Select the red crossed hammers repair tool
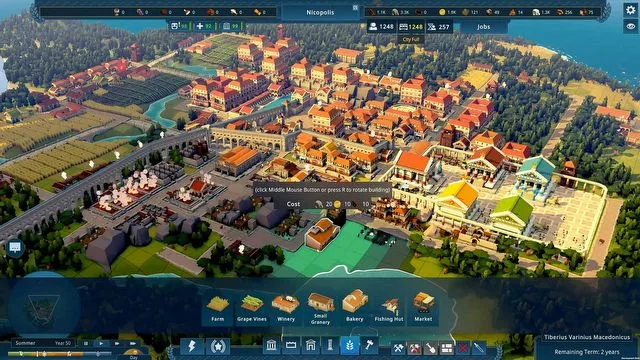640x360 pixels. [414, 348]
